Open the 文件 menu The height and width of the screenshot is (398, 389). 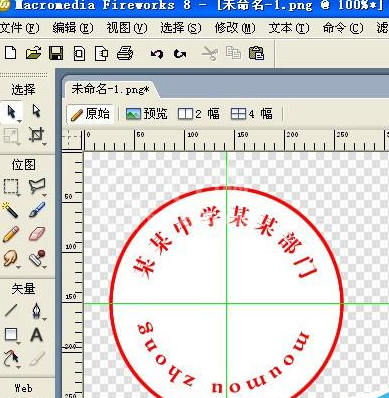click(x=20, y=28)
